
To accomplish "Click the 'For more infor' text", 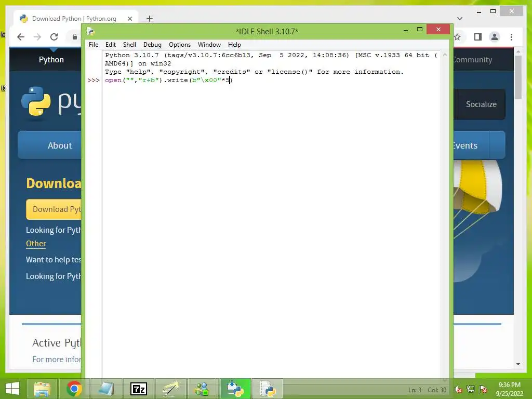I will click(x=57, y=360).
